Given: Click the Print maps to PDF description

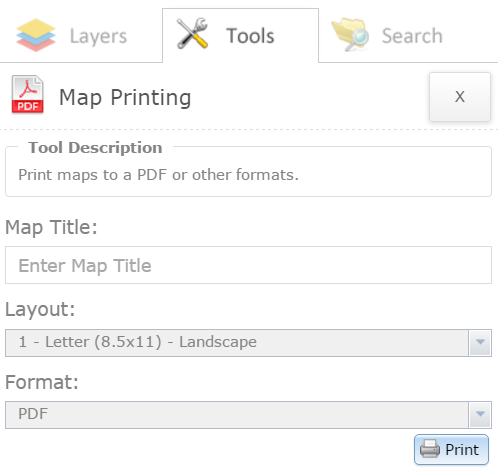Looking at the screenshot, I should 158,175.
